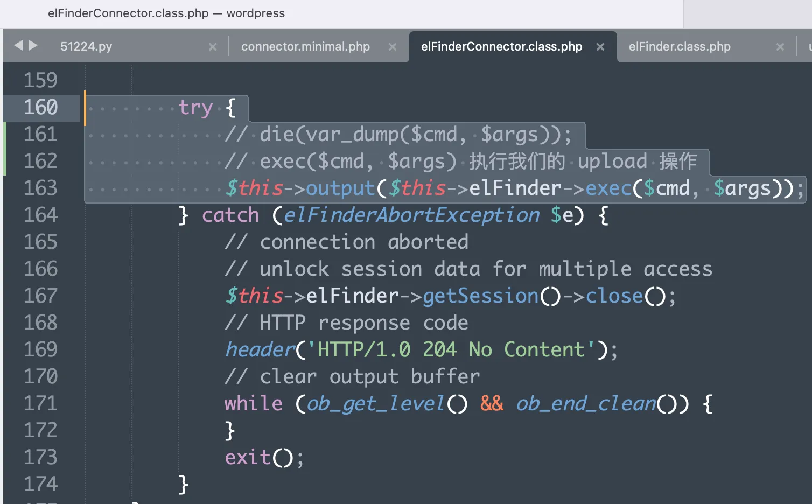Place cursor on the try keyword
Viewport: 812px width, 504px height.
(x=195, y=108)
